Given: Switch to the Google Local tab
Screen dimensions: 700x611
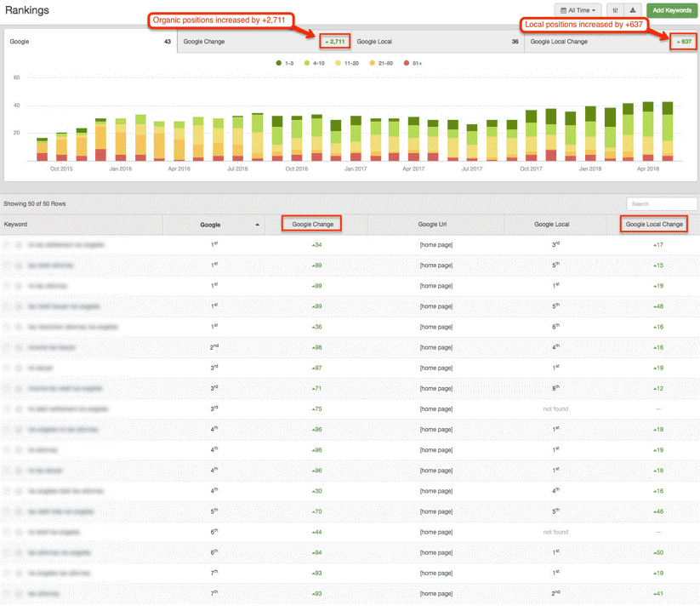Looking at the screenshot, I should [x=437, y=41].
